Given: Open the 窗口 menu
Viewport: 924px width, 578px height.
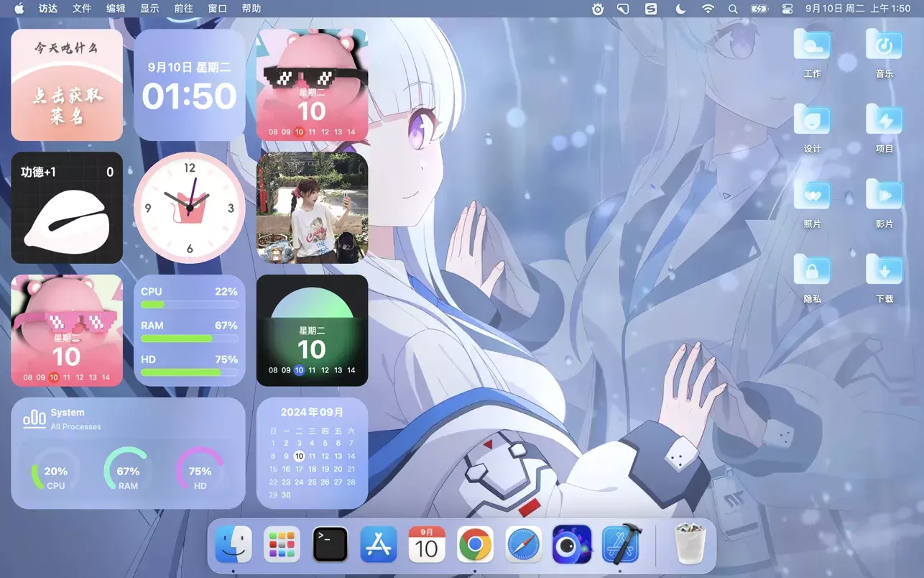Looking at the screenshot, I should (217, 9).
